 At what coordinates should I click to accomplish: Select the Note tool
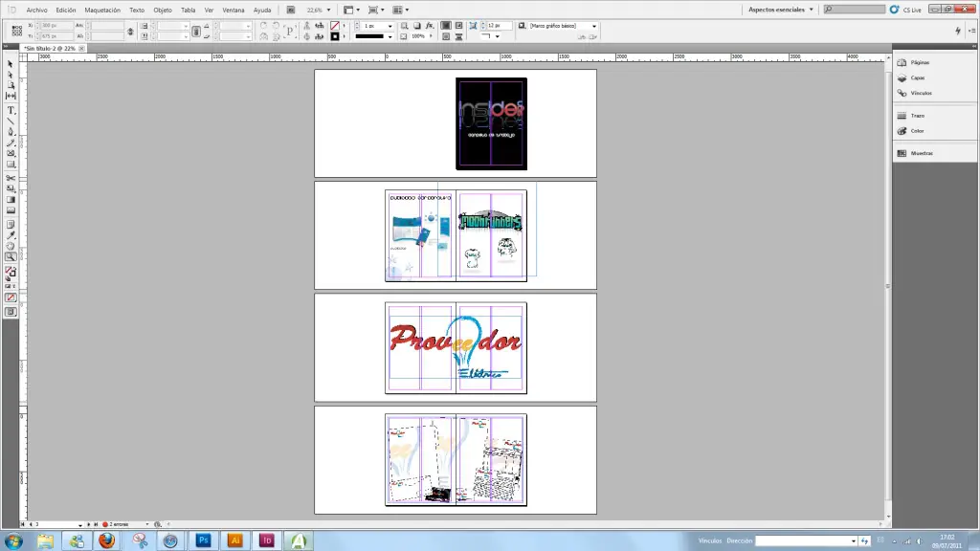[11, 224]
